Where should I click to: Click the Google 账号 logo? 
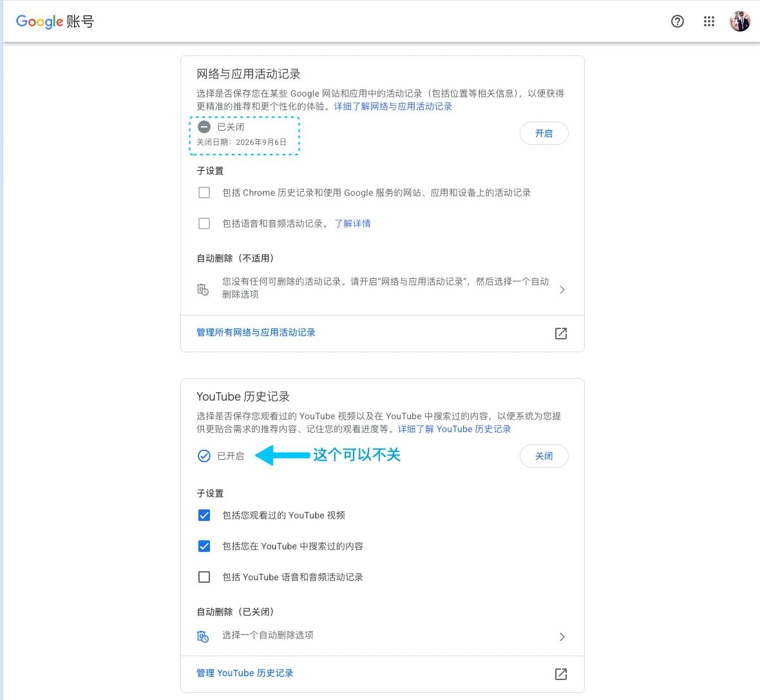point(55,21)
